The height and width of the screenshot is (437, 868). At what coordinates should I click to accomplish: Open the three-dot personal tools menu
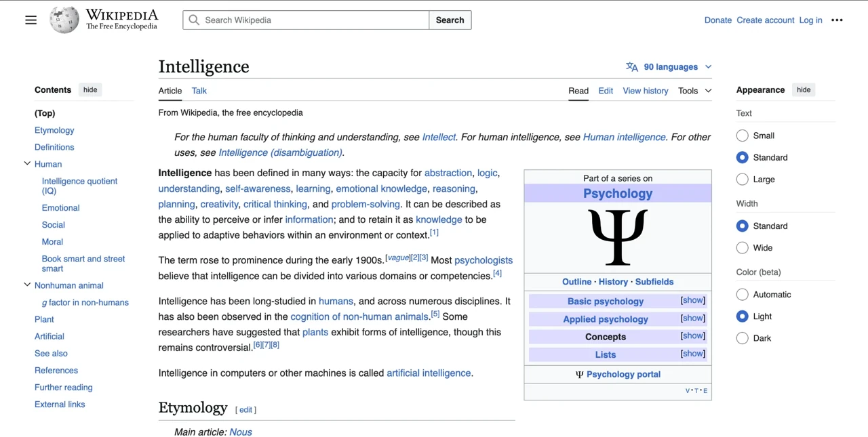(x=837, y=20)
